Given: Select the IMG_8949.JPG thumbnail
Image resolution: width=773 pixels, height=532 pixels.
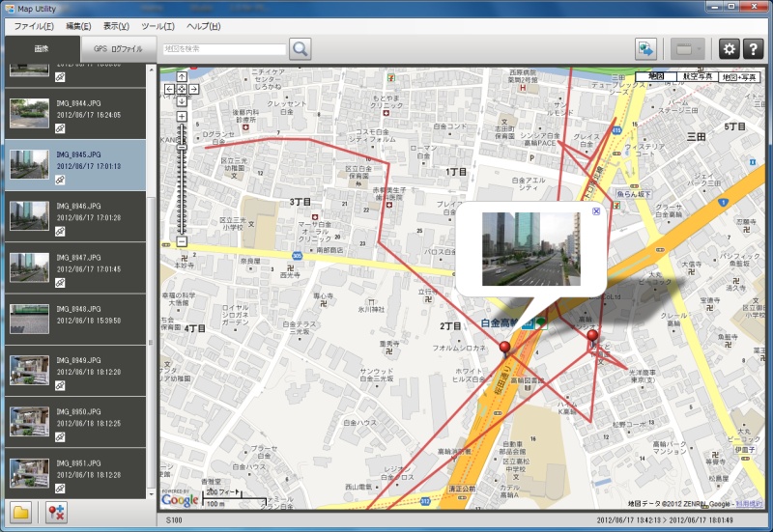Looking at the screenshot, I should pyautogui.click(x=30, y=371).
